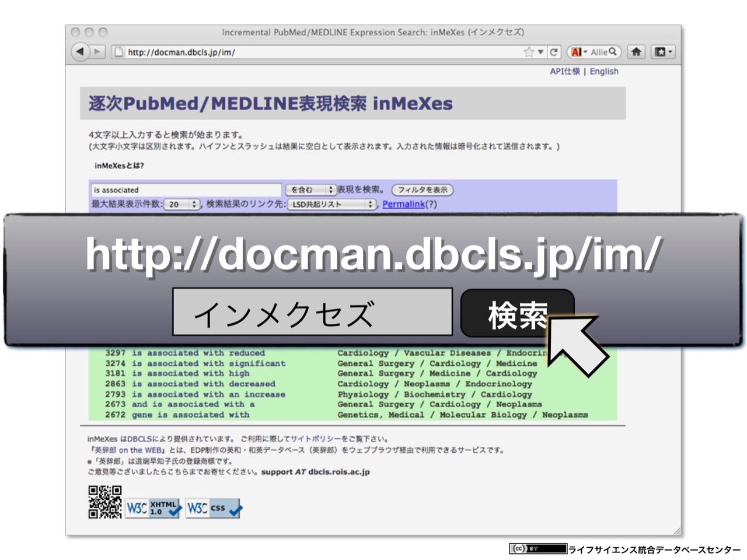
Task: Click the フィルタを表示 button
Action: click(423, 190)
